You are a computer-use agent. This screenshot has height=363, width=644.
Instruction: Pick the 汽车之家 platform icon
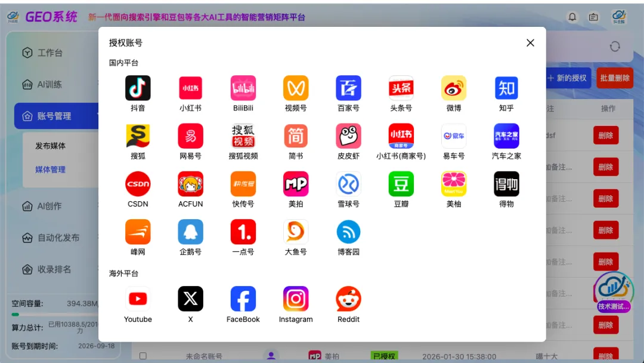506,136
